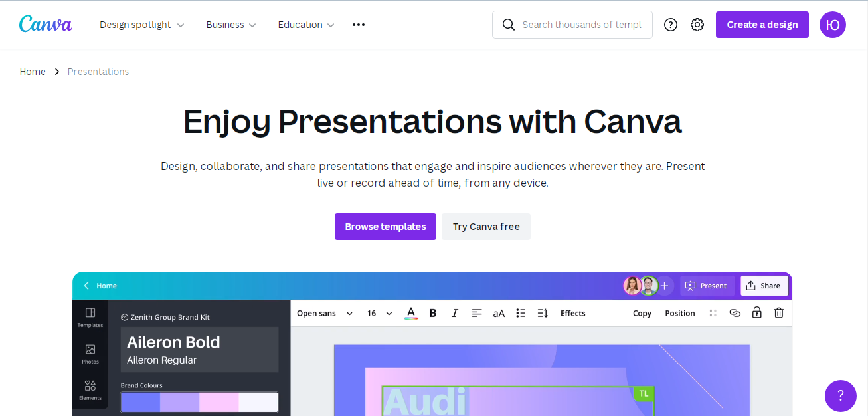Click the search templates field
The image size is (868, 416).
point(572,25)
